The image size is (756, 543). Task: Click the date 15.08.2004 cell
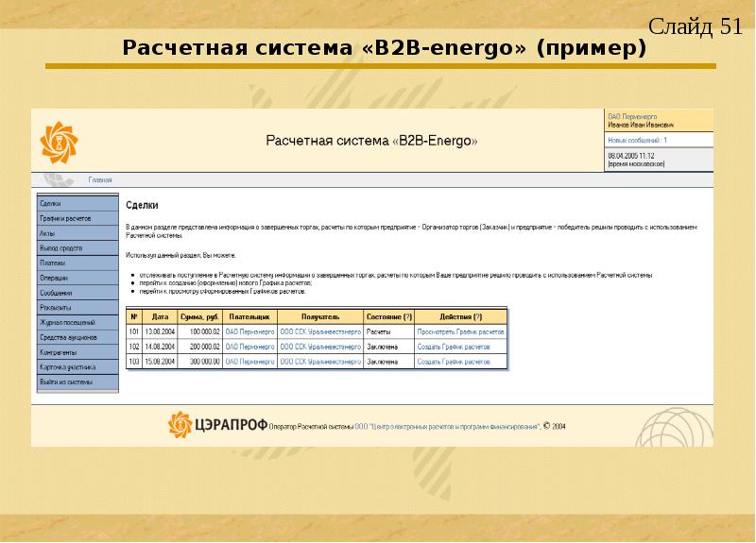coord(160,362)
